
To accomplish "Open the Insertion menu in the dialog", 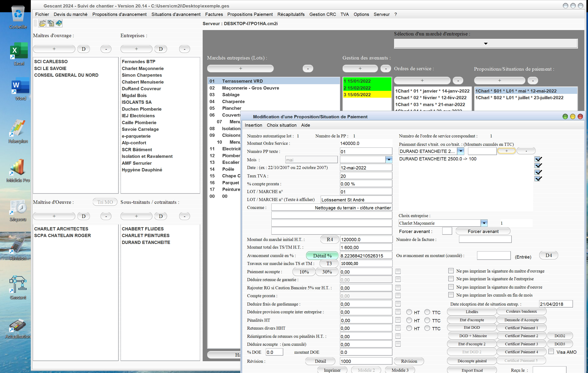I will [x=253, y=125].
